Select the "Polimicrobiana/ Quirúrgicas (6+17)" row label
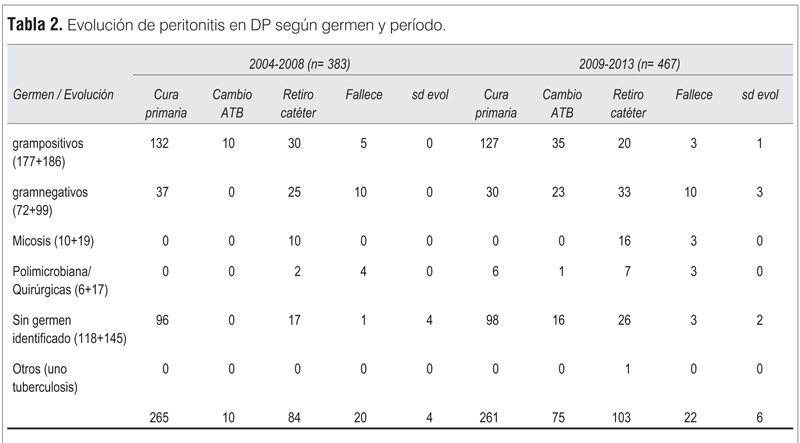The height and width of the screenshot is (443, 800). pos(61,278)
